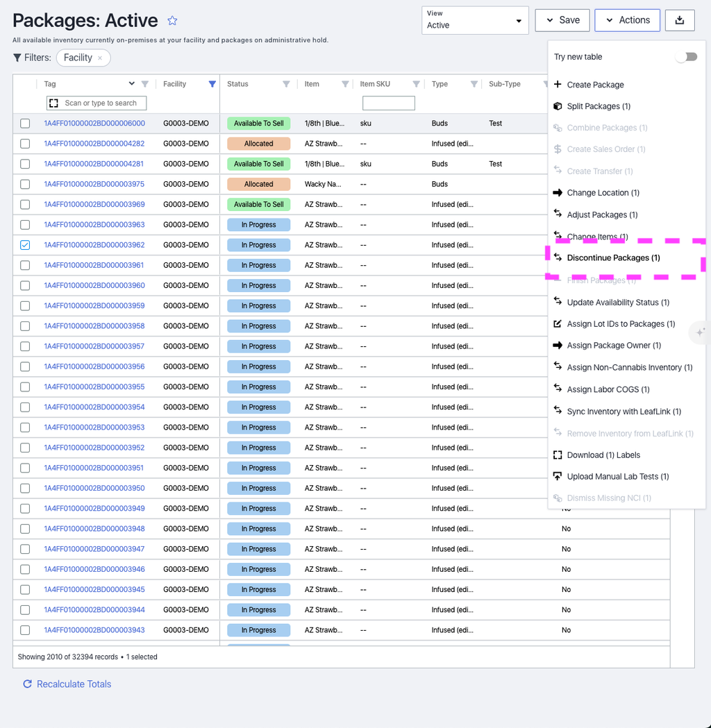Open package link 1A4FF01000002BD000003947

pyautogui.click(x=94, y=549)
